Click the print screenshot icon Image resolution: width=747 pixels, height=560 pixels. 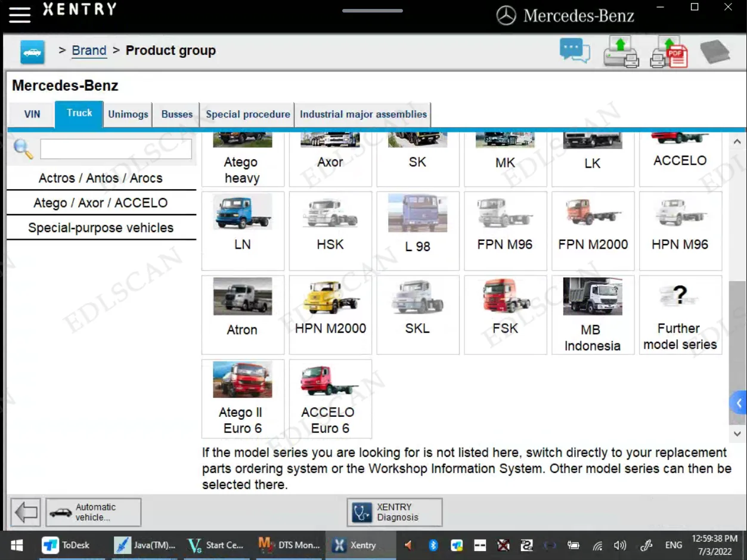click(x=621, y=51)
